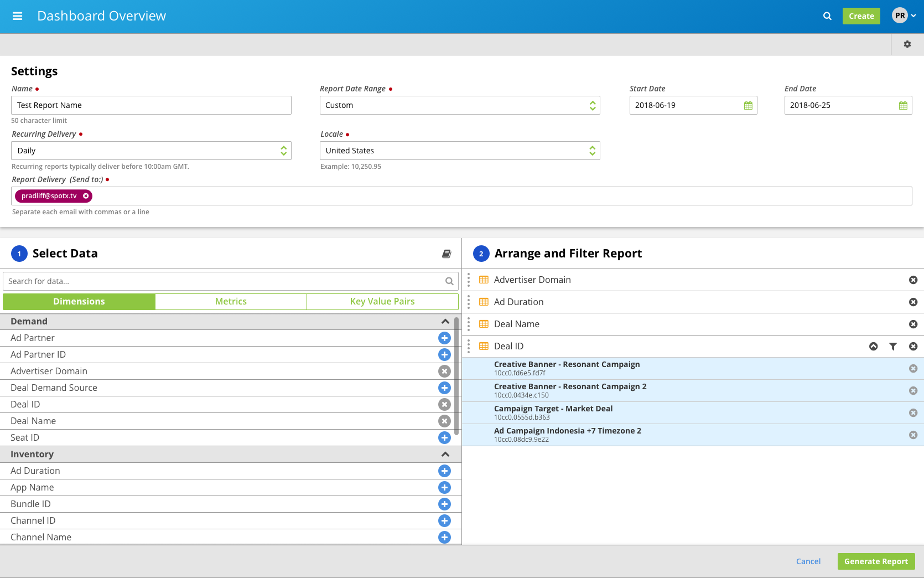Switch to the Metrics tab
Viewport: 924px width, 578px height.
(231, 302)
